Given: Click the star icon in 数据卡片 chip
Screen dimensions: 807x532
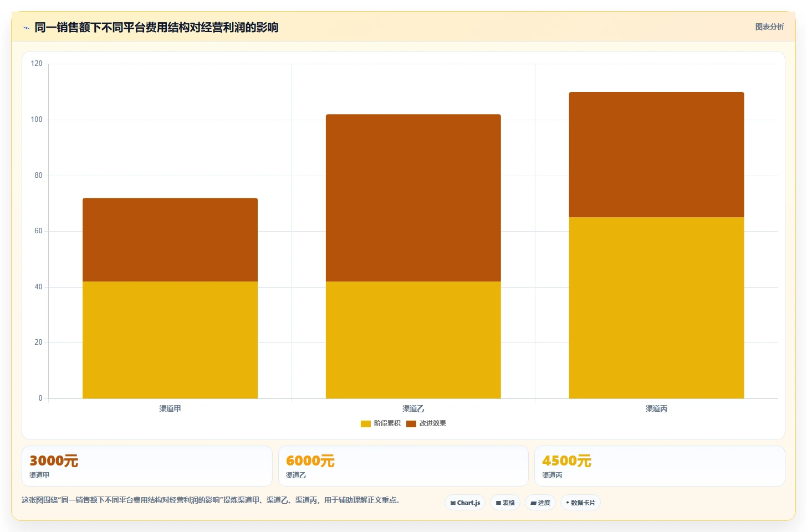Looking at the screenshot, I should (568, 503).
